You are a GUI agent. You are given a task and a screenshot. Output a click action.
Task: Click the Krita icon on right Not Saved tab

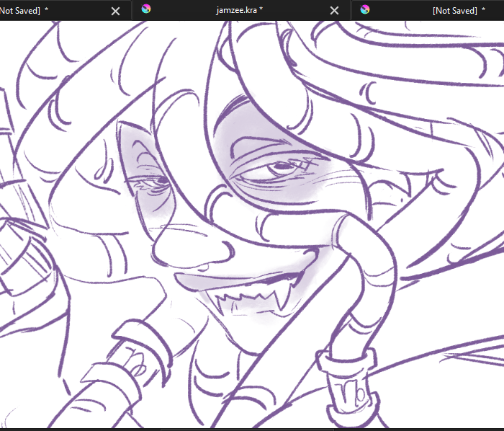365,9
